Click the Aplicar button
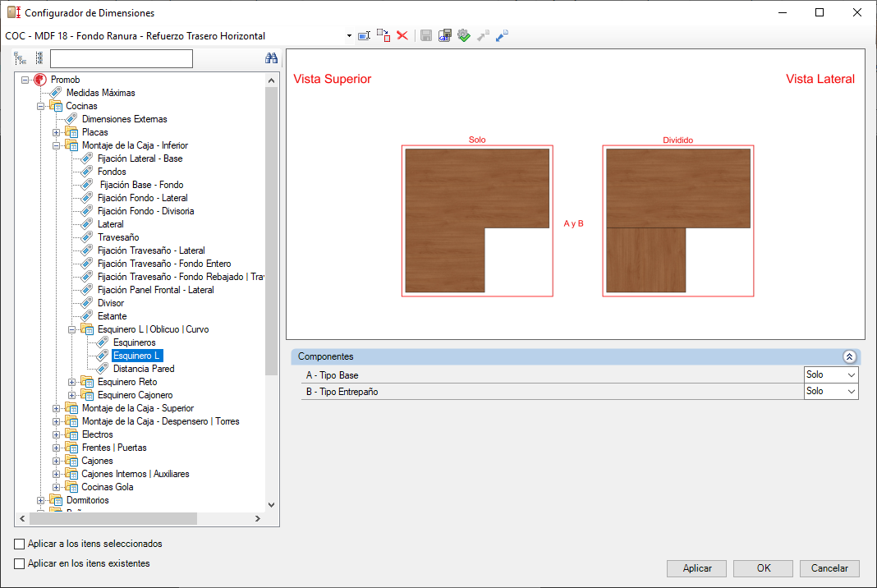The width and height of the screenshot is (877, 588). point(697,568)
